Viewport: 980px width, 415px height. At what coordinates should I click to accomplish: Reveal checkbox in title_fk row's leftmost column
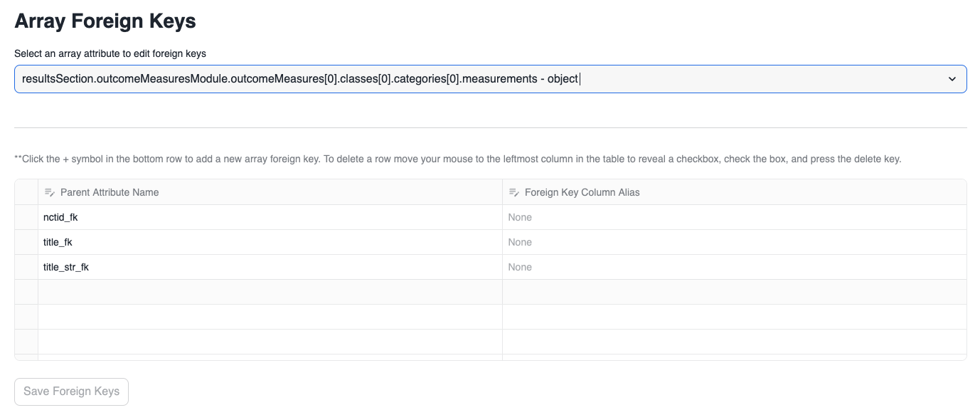tap(26, 242)
